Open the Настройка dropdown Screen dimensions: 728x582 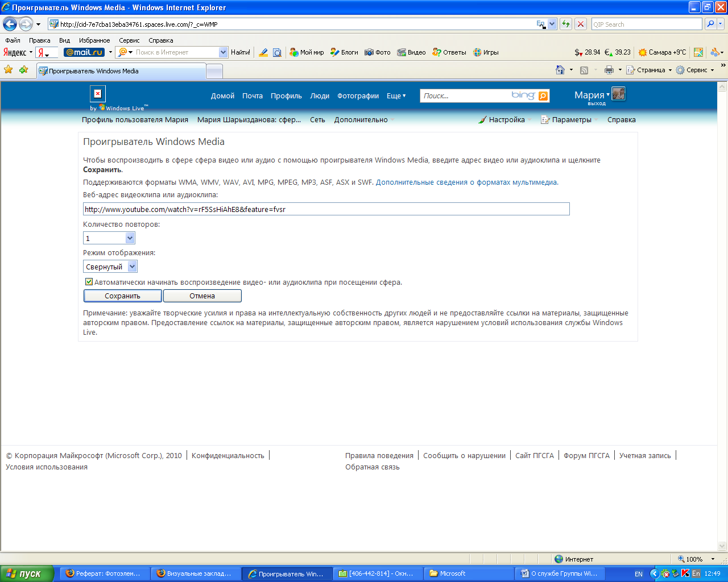[x=504, y=120]
